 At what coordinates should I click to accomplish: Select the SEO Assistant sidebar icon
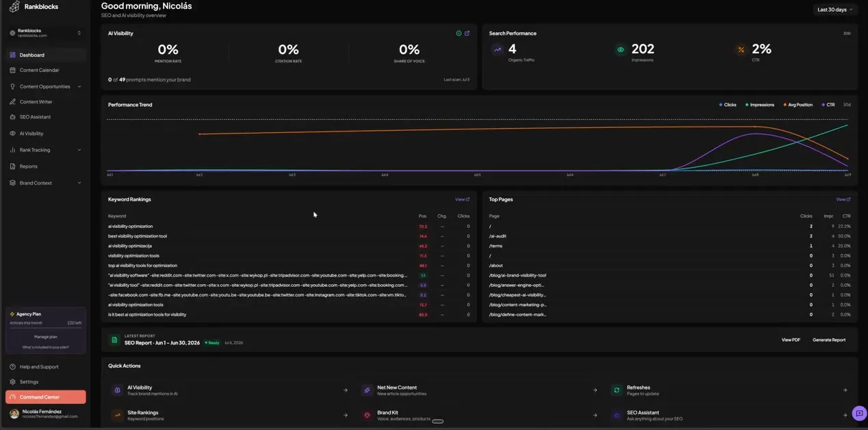point(13,117)
